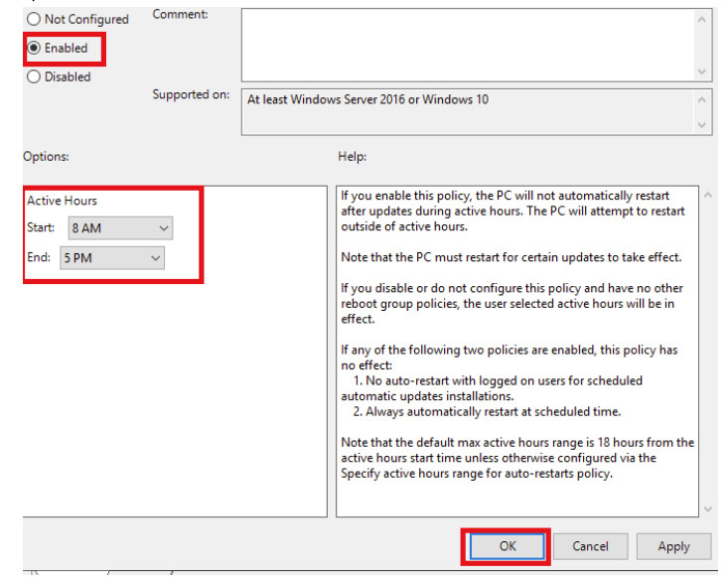728x577 pixels.
Task: Click the Help pane scroll up arrow
Action: click(708, 195)
